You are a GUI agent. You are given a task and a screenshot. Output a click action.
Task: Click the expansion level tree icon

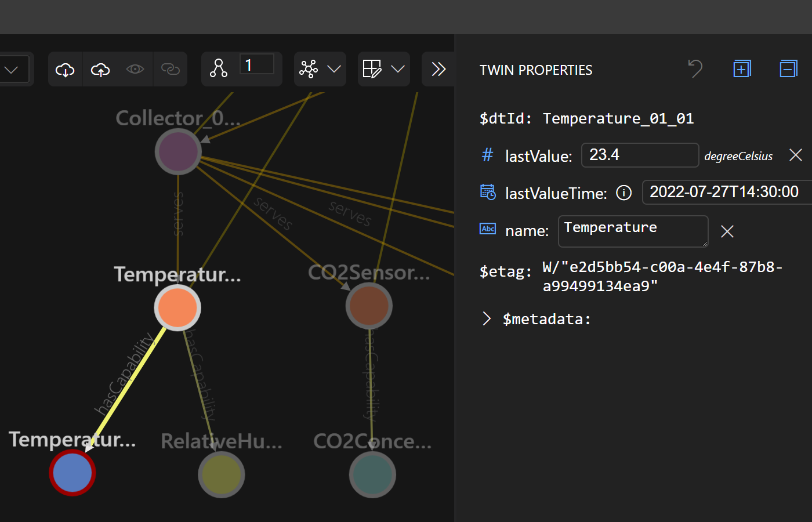coord(219,68)
